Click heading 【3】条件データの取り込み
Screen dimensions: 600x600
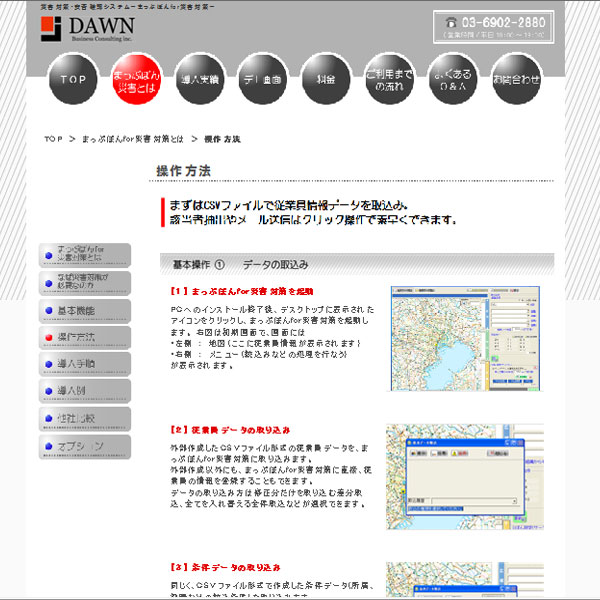point(225,567)
